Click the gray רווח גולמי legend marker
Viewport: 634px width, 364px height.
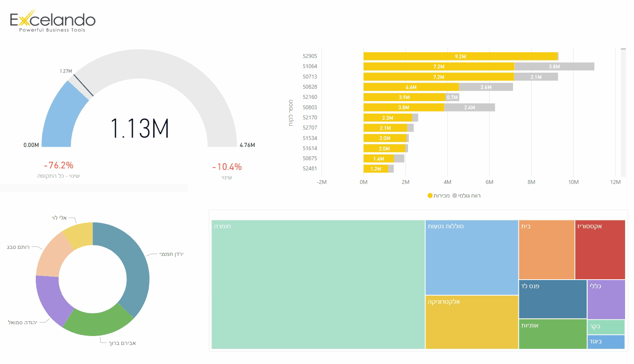click(x=455, y=196)
